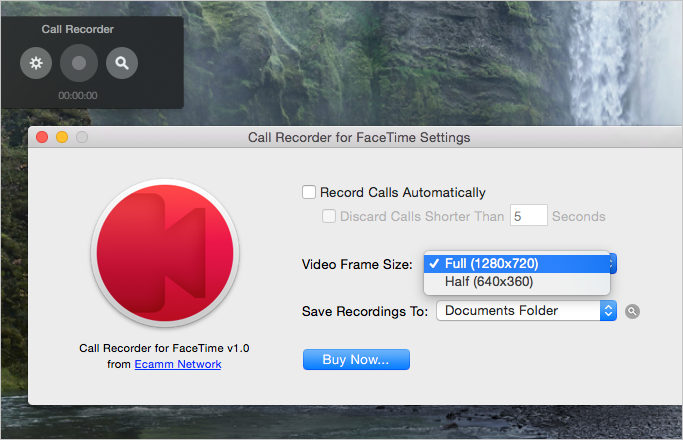This screenshot has height=440, width=683.
Task: Select Full (1280x720) frame size option
Action: coord(517,264)
